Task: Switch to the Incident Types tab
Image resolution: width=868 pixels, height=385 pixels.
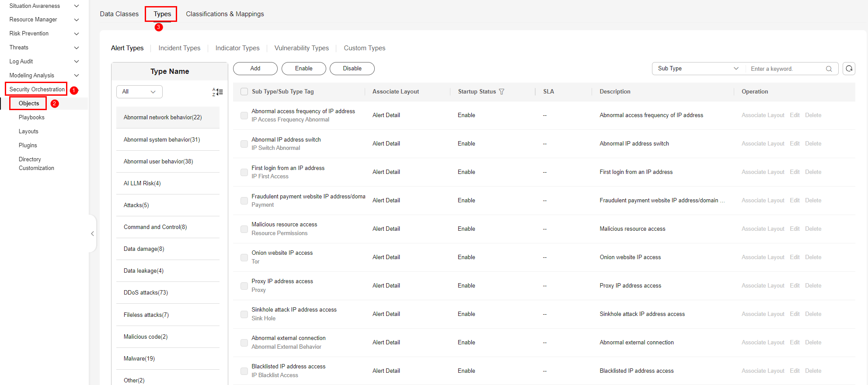Action: click(179, 48)
